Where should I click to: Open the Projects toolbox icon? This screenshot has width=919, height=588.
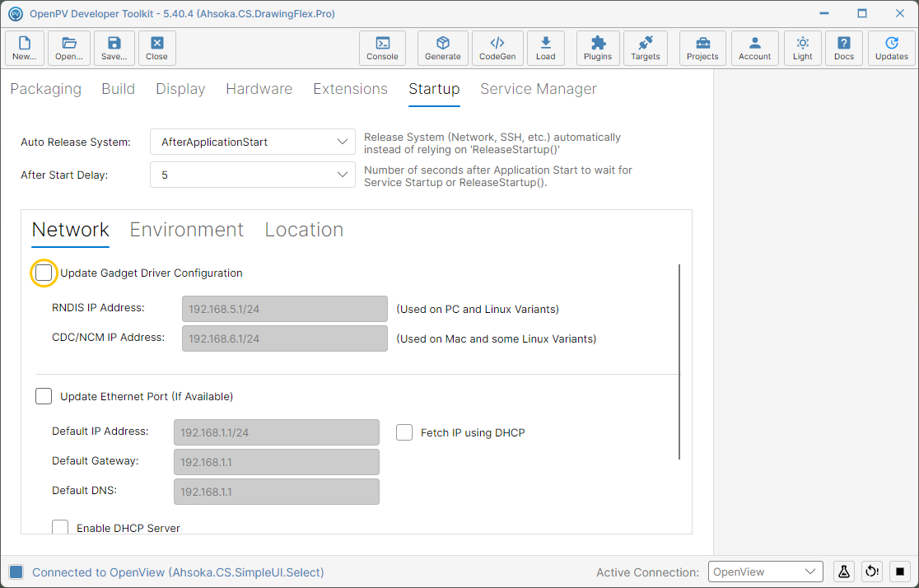pyautogui.click(x=702, y=48)
